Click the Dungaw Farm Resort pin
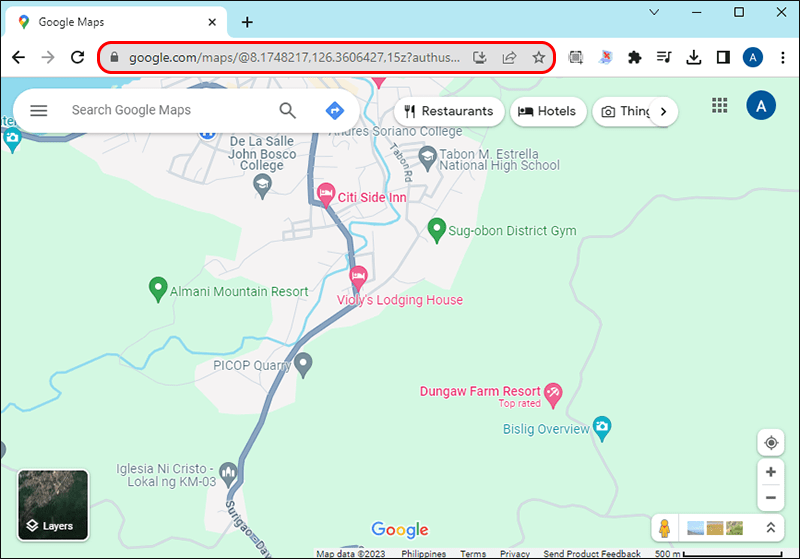This screenshot has width=800, height=559. point(553,395)
